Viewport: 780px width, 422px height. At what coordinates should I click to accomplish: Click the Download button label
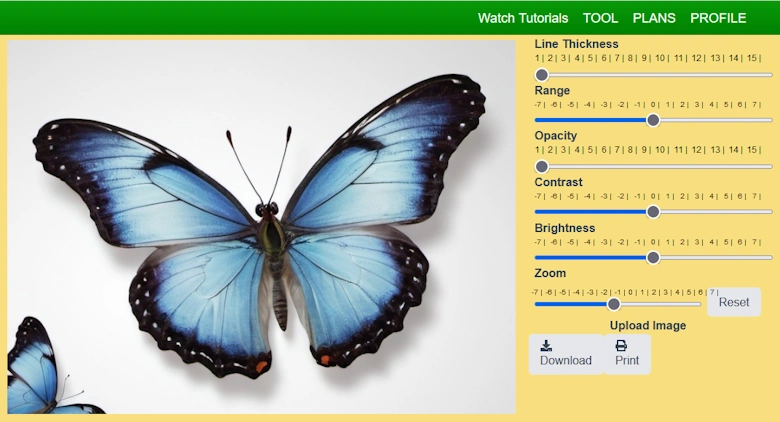566,361
